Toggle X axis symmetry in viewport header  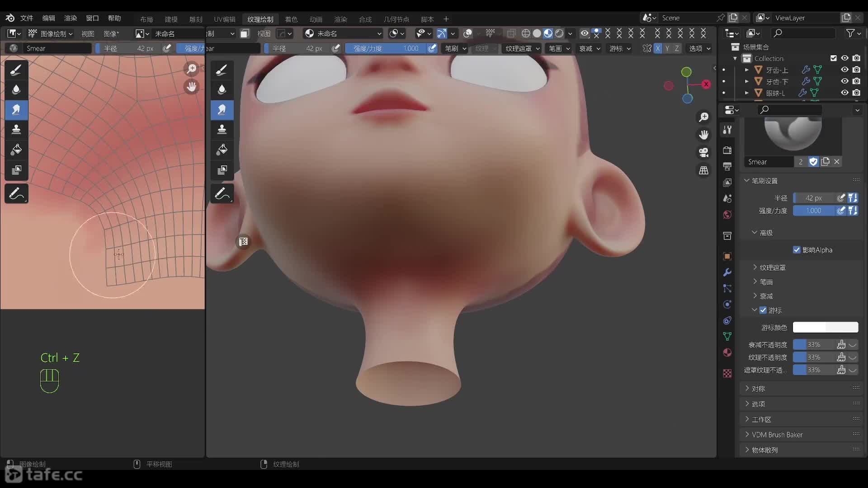(x=658, y=48)
